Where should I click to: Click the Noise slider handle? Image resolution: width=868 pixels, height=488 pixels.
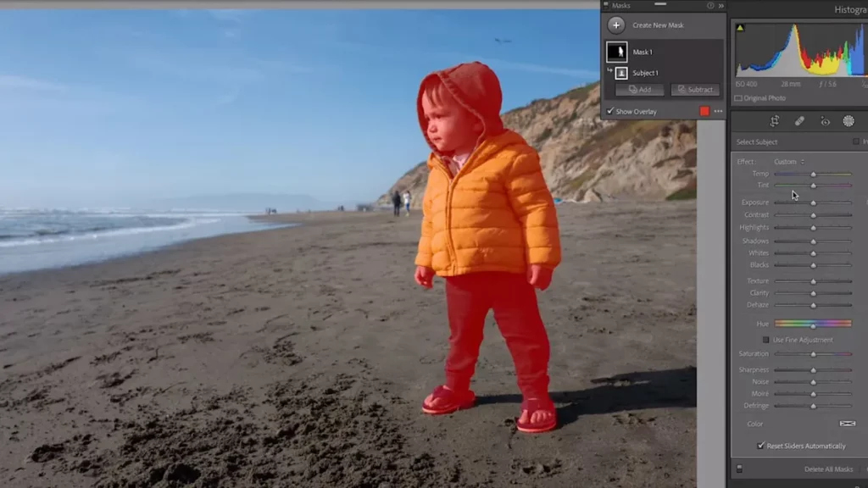[813, 382]
